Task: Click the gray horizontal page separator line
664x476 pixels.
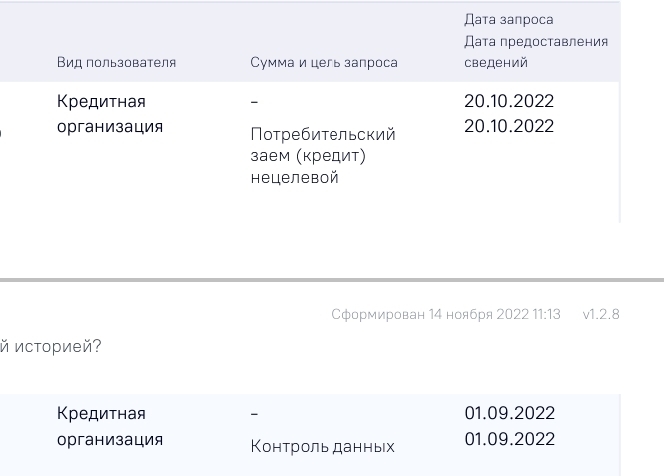Action: [x=332, y=280]
